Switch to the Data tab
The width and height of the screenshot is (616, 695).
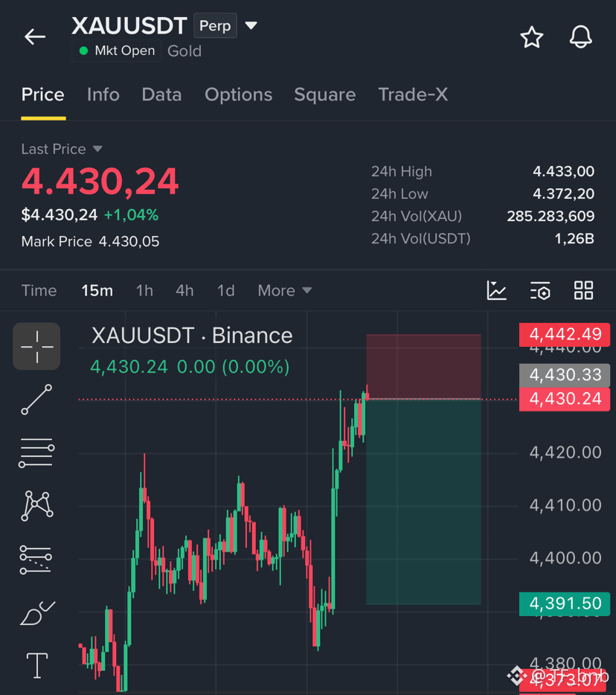coord(161,95)
